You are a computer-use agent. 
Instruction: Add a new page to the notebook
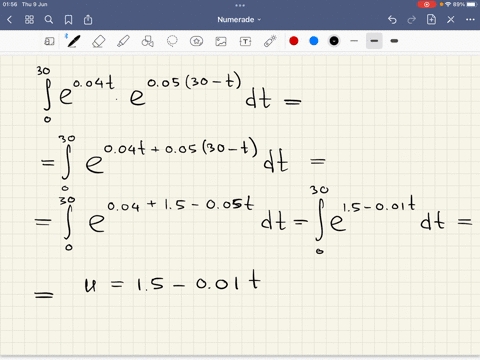point(431,19)
